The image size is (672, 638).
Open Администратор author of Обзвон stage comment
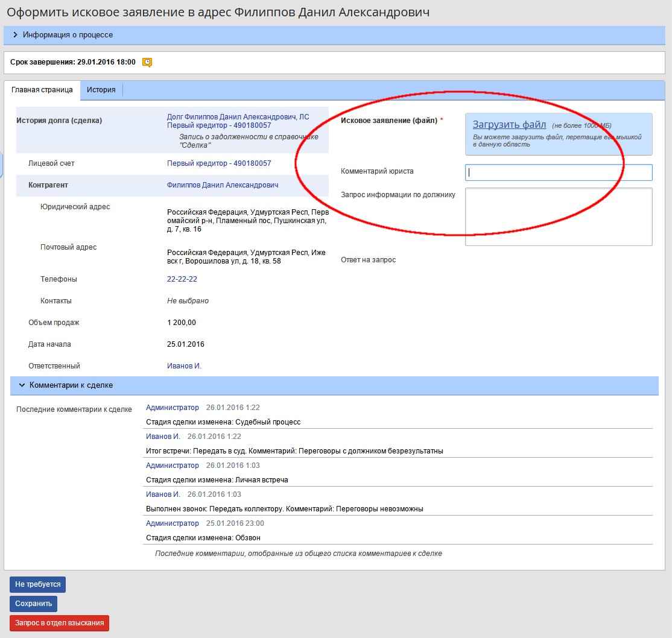click(172, 523)
